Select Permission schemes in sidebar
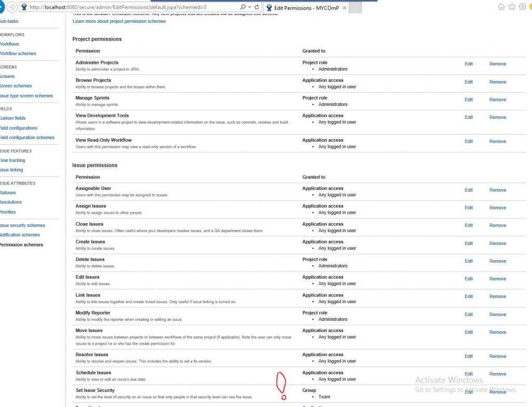This screenshot has width=532, height=407. 21,245
